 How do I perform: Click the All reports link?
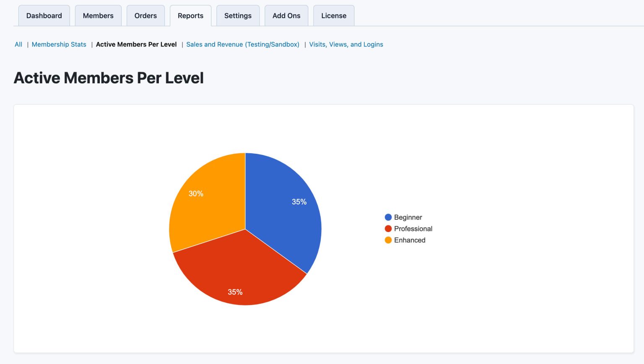tap(18, 44)
